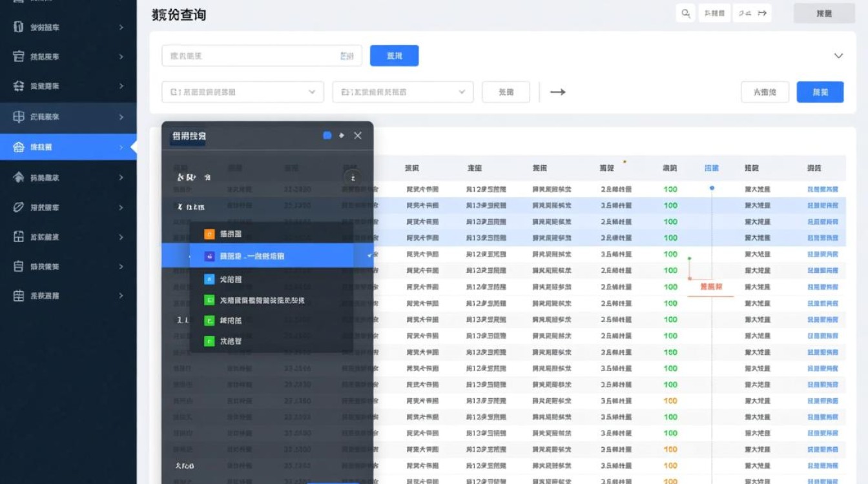
Task: Expand the sidebar row with the clipboard list icon
Action: click(x=121, y=266)
